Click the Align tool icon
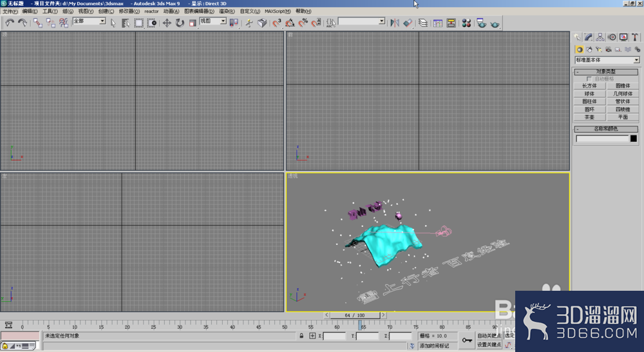 coord(408,23)
